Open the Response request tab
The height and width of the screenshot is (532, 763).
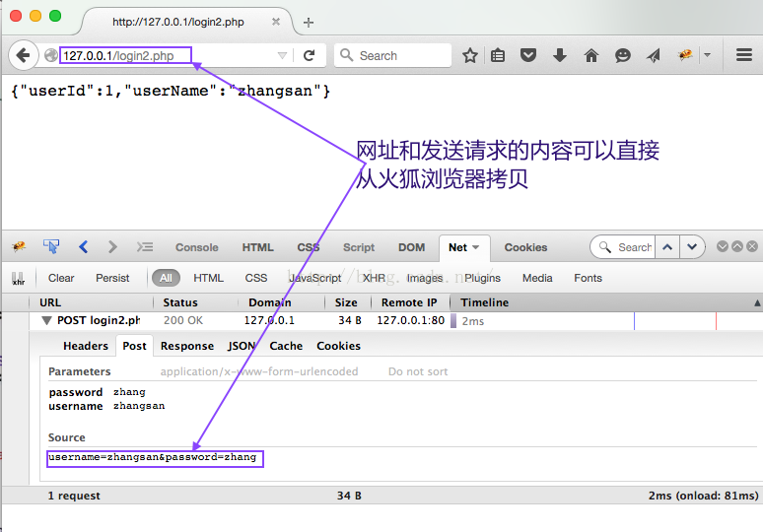(187, 346)
